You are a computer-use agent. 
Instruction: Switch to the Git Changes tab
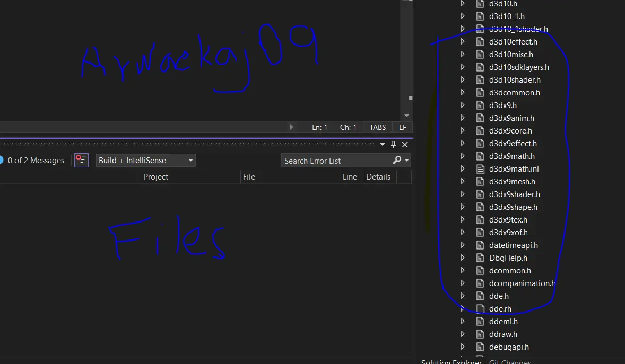(x=510, y=361)
